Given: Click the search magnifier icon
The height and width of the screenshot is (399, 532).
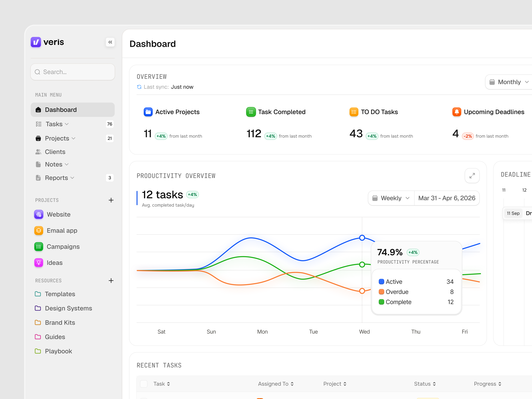Looking at the screenshot, I should point(38,72).
